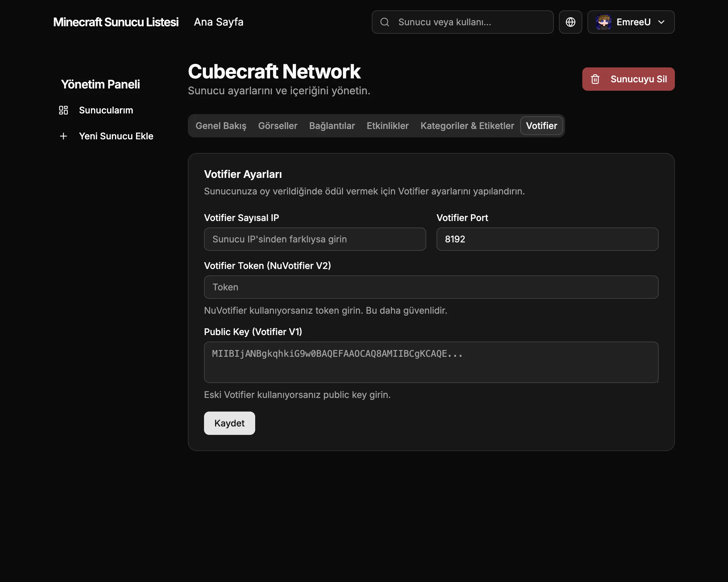This screenshot has width=728, height=582.
Task: Delete server with Sunucuyu Sil button
Action: (x=628, y=79)
